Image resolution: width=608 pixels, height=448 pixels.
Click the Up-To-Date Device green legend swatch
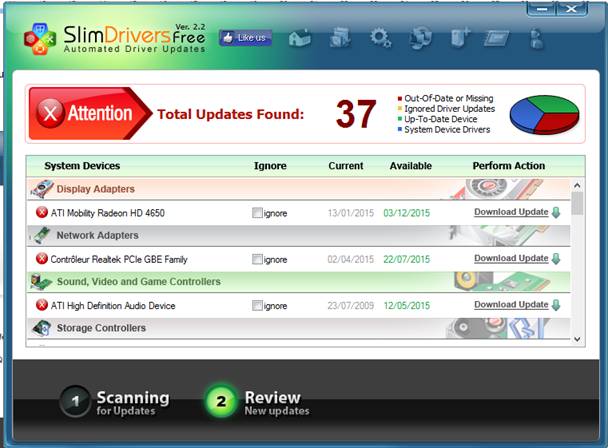click(400, 119)
